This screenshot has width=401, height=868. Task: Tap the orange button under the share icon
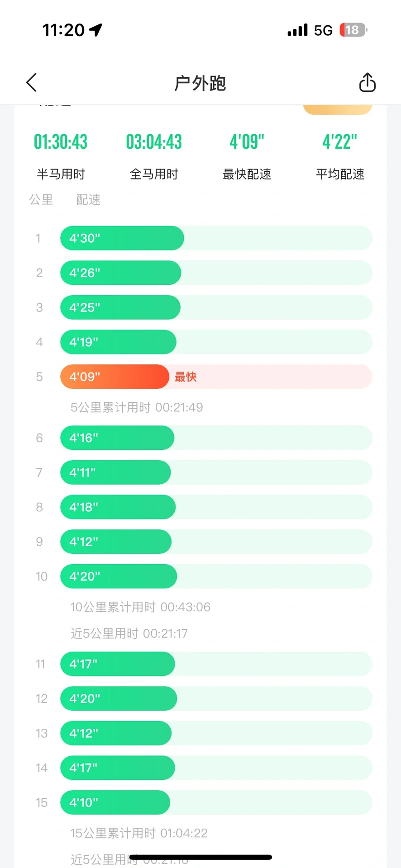tap(338, 109)
